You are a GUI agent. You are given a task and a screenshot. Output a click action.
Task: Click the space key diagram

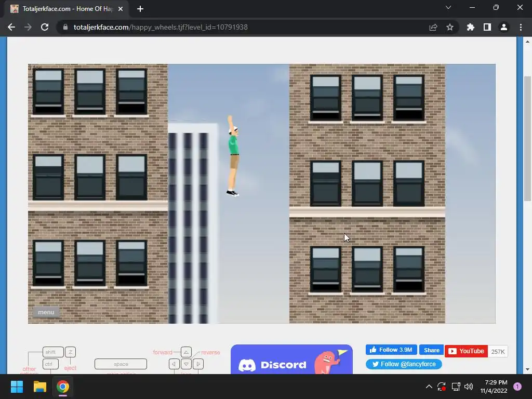(x=121, y=364)
